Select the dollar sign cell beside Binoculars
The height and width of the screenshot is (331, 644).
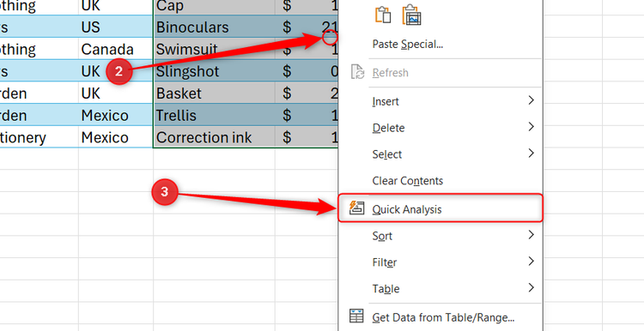tap(307, 27)
